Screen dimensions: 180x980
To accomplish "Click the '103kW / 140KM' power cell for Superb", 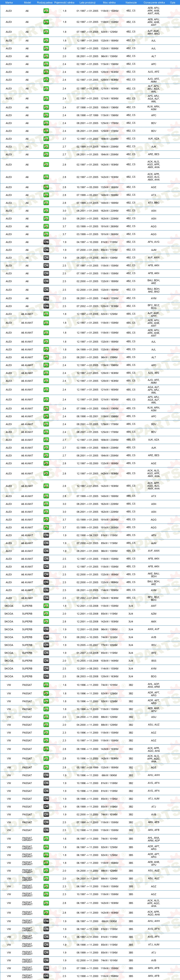I will [x=109, y=661].
